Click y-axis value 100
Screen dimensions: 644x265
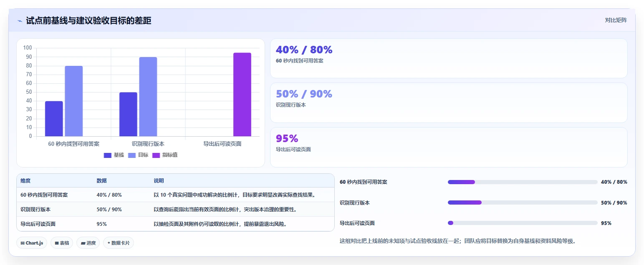28,48
